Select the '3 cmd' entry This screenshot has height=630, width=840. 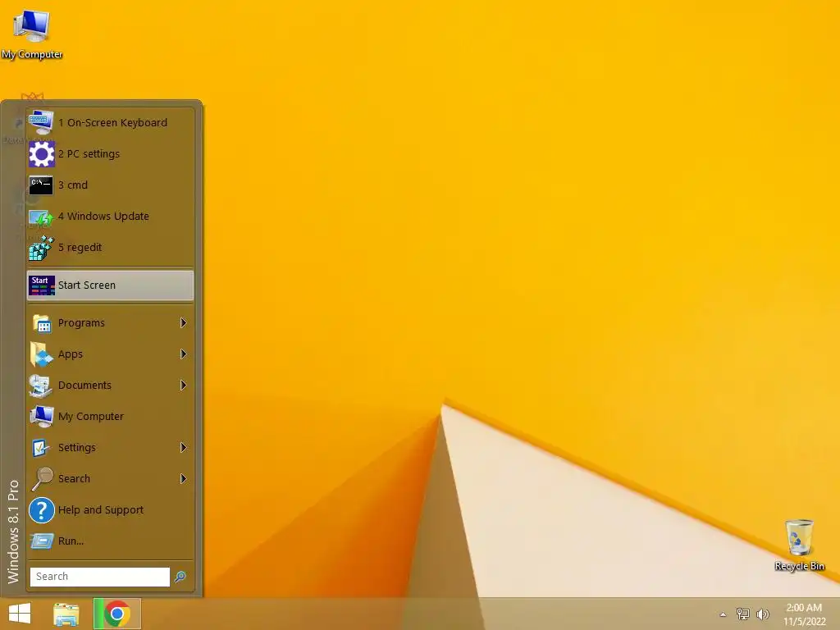tap(111, 185)
